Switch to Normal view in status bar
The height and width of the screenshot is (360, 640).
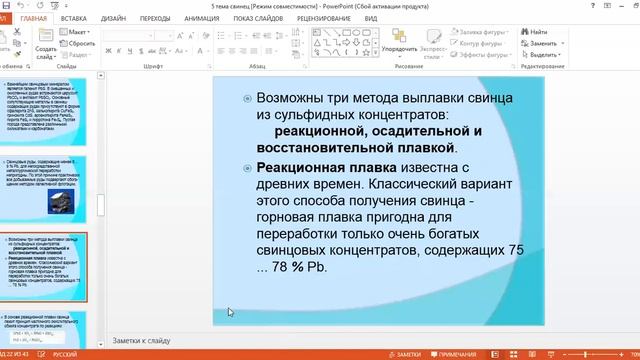pos(495,354)
